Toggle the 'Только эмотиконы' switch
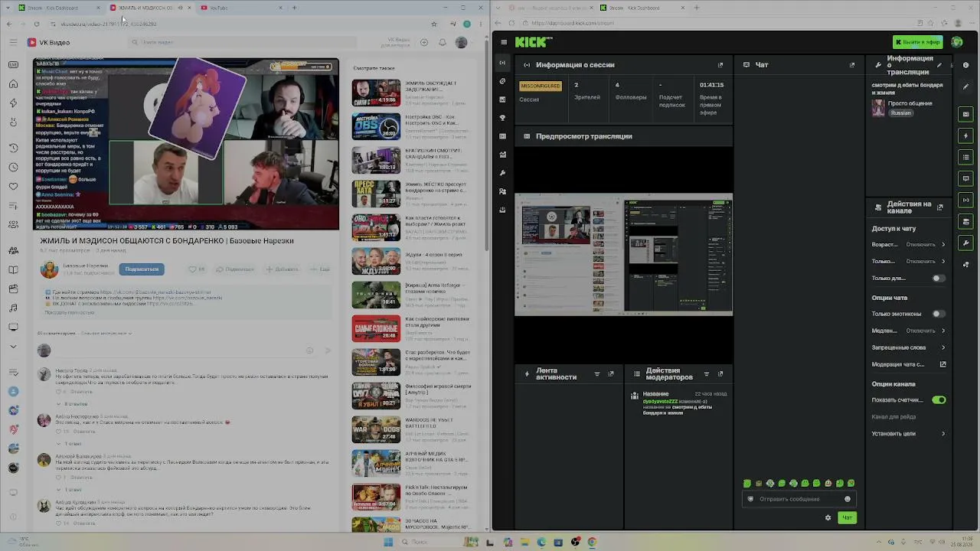Viewport: 980px width, 551px height. (x=939, y=314)
